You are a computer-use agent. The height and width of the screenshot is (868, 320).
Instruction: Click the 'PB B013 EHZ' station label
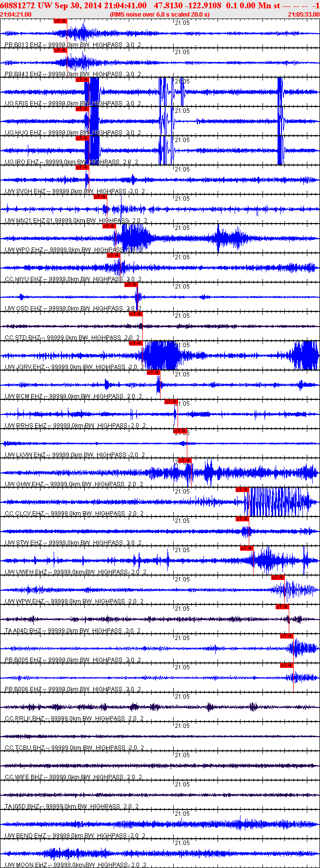tap(23, 45)
